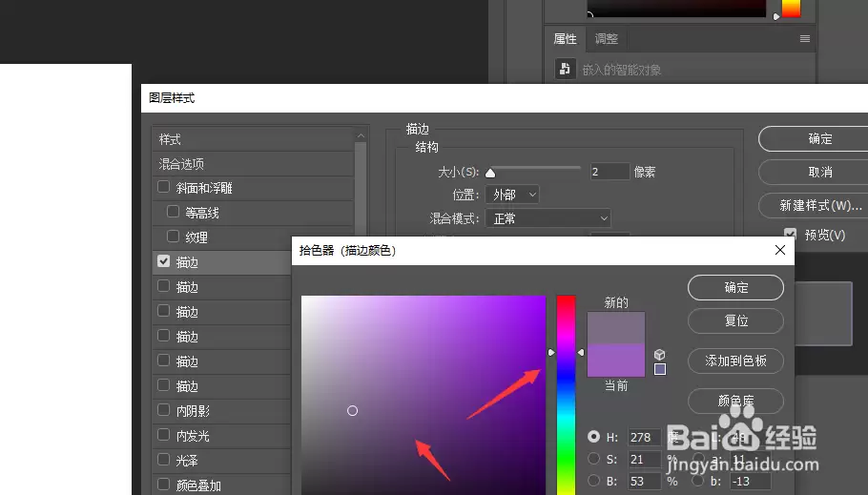Click 确定 in the color picker

pos(735,287)
